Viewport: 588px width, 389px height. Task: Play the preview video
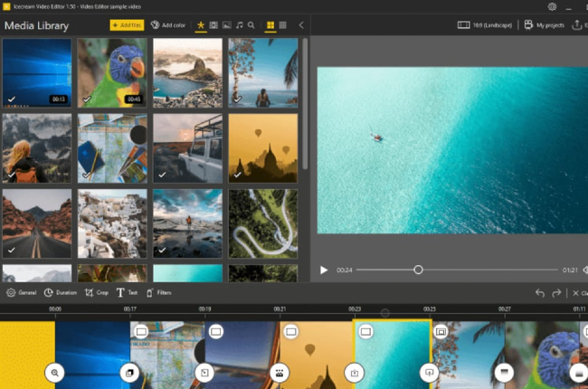point(324,270)
